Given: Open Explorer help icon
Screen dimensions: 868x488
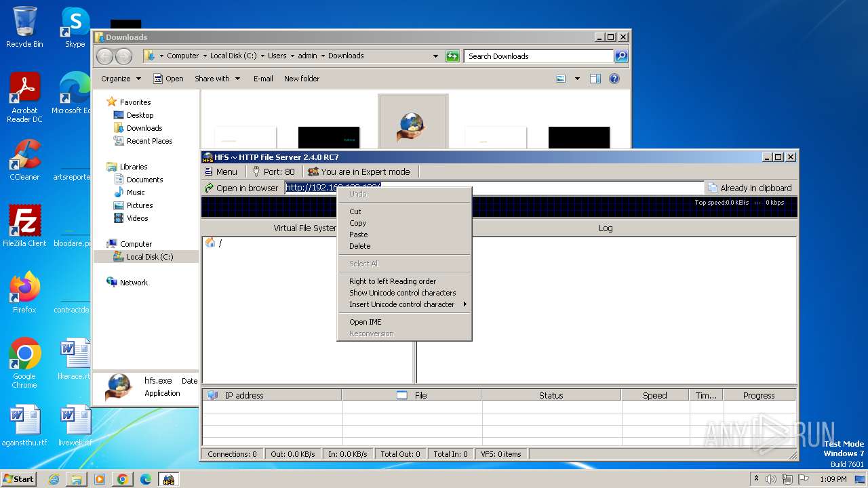Looking at the screenshot, I should 614,79.
